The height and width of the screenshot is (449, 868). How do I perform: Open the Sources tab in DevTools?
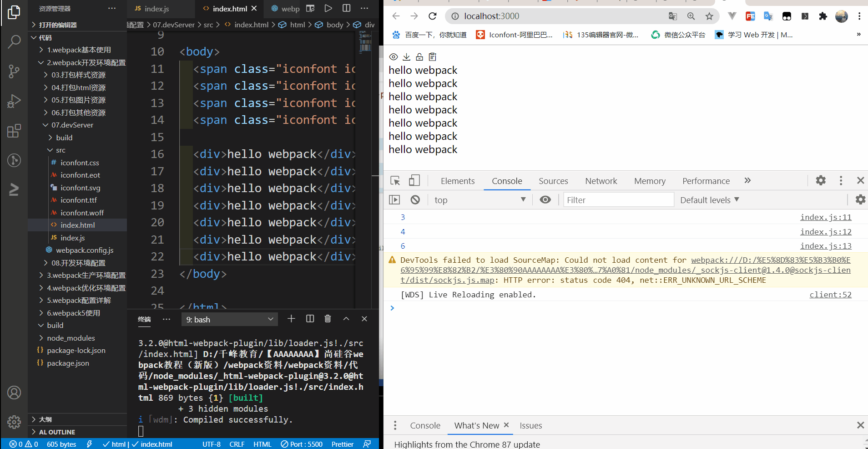553,181
